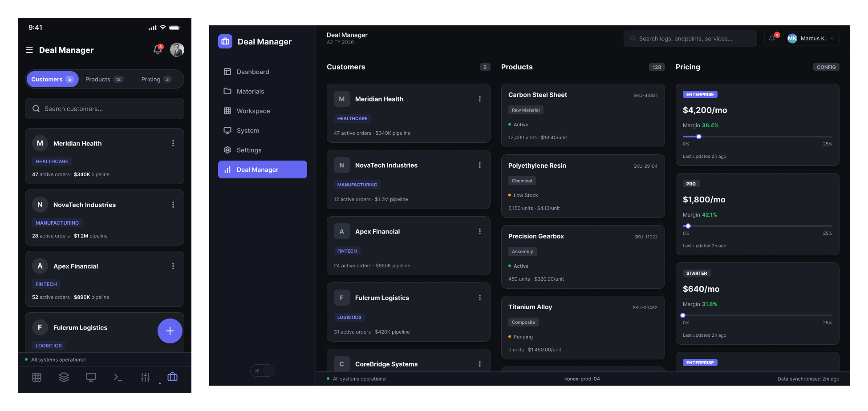
Task: Click the N avatar on desktop NovaTech Industries card
Action: (x=342, y=165)
